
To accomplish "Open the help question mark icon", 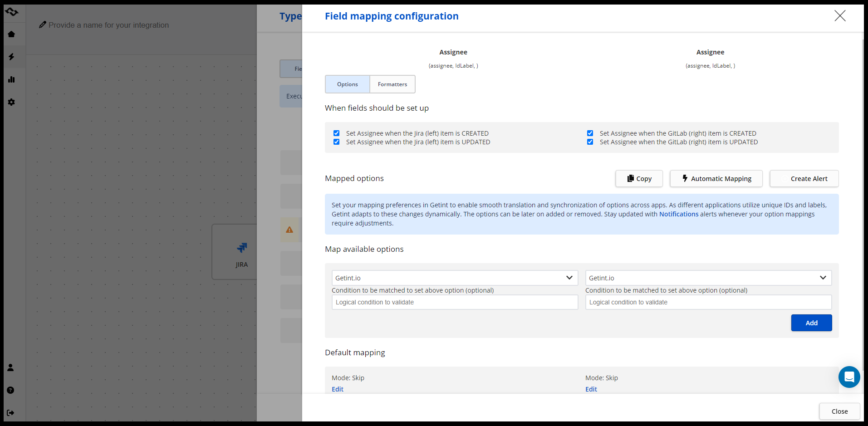I will (x=10, y=390).
